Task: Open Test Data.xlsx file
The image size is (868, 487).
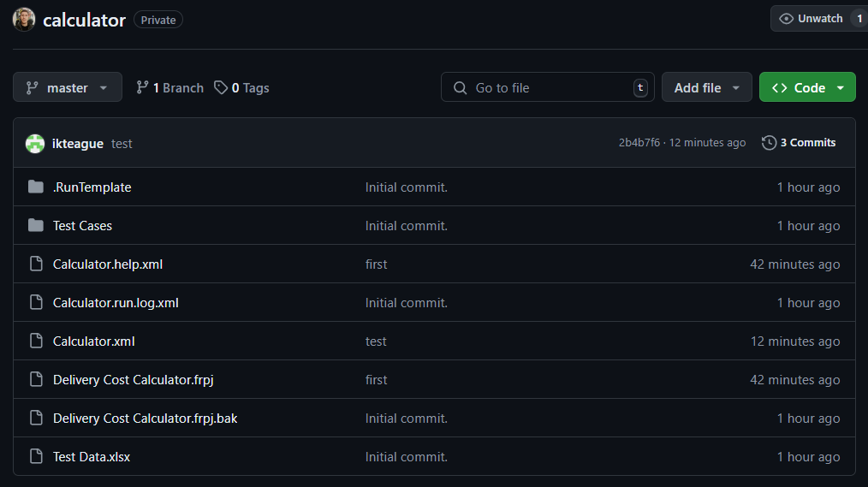Action: point(92,456)
